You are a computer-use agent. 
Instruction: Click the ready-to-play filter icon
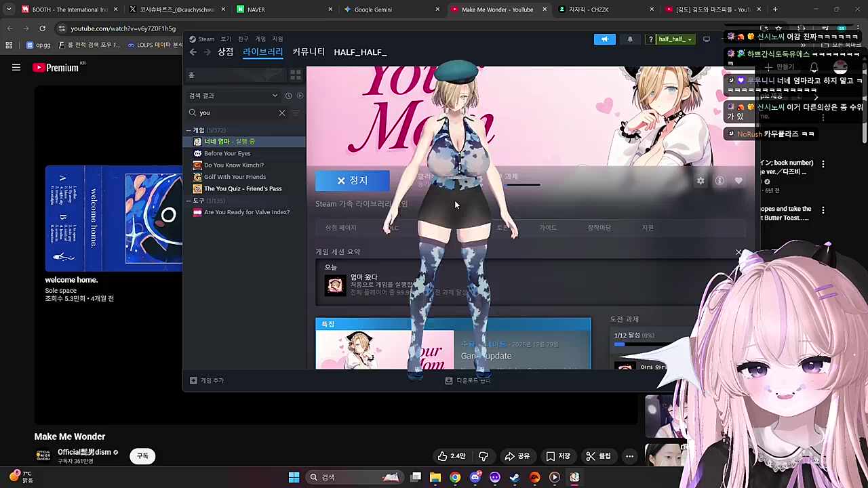coord(300,96)
